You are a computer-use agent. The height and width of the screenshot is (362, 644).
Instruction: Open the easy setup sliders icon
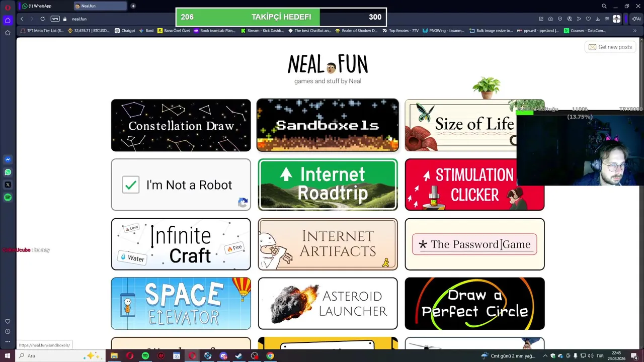tap(607, 19)
